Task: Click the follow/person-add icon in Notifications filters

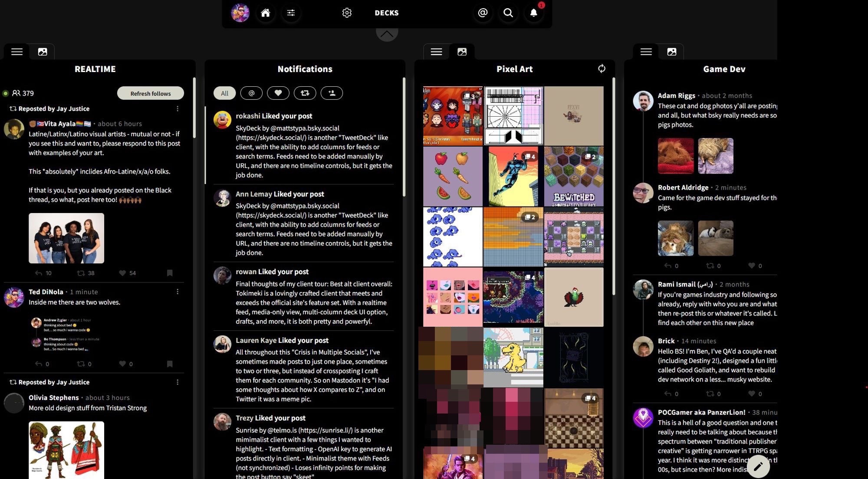Action: (331, 93)
